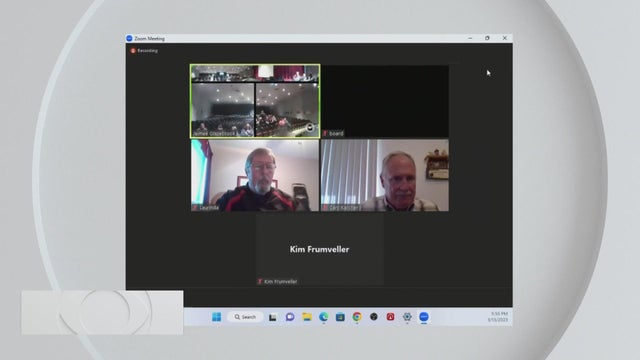Restore down the Zoom Meeting window
Screen dimensions: 640x360
(x=487, y=38)
